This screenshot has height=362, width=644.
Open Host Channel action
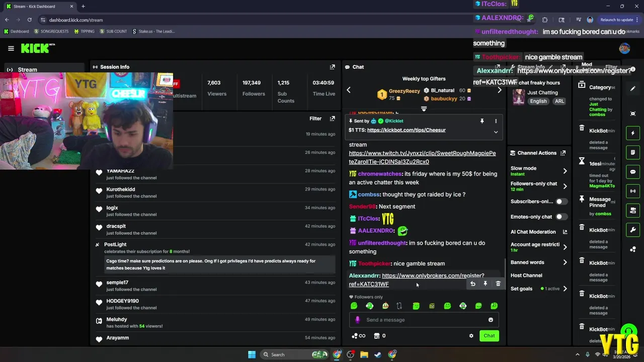coord(526,276)
